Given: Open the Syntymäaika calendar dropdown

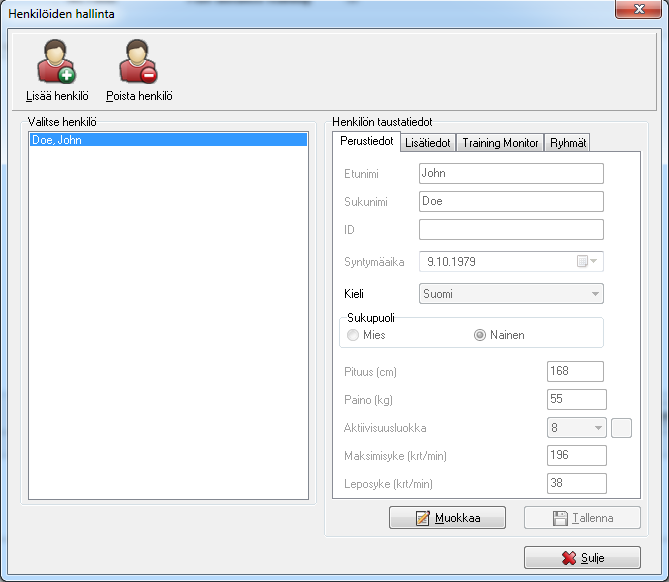Looking at the screenshot, I should [588, 261].
